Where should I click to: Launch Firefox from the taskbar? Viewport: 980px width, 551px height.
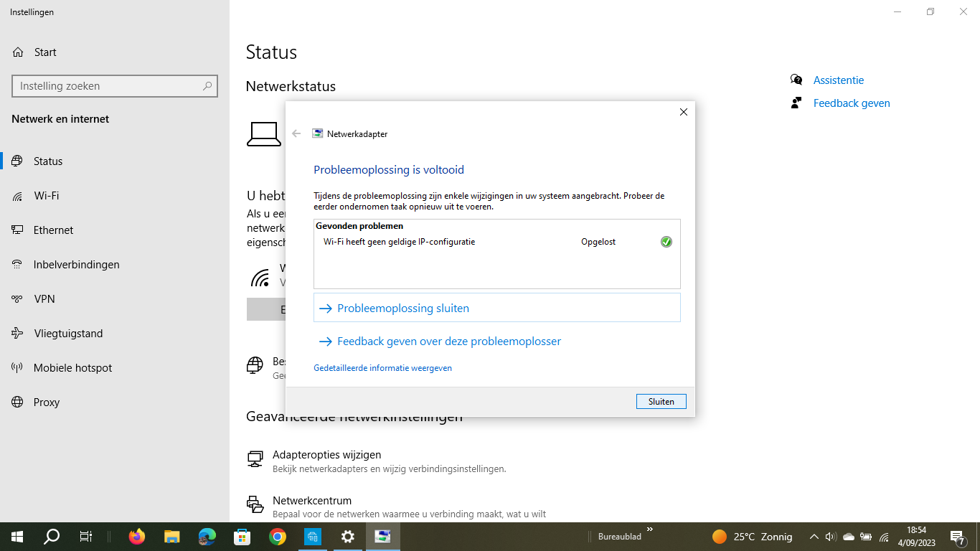136,537
